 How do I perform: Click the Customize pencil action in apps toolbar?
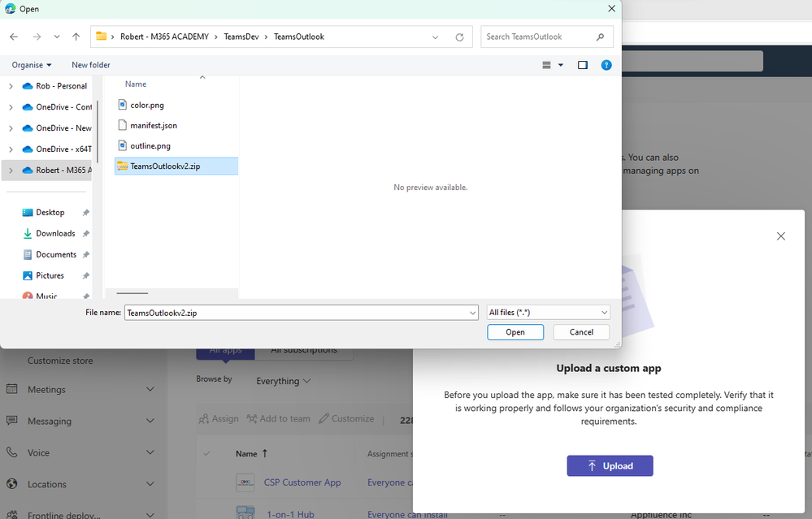pos(346,418)
